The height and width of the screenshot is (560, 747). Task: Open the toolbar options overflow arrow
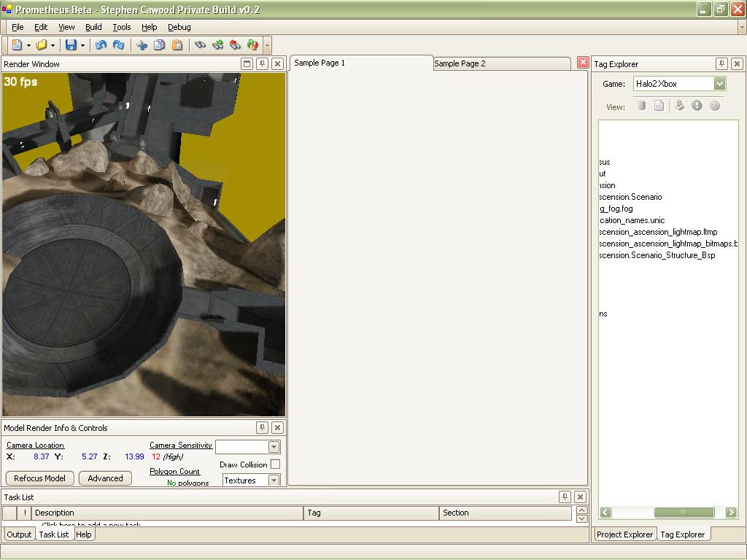pyautogui.click(x=267, y=46)
